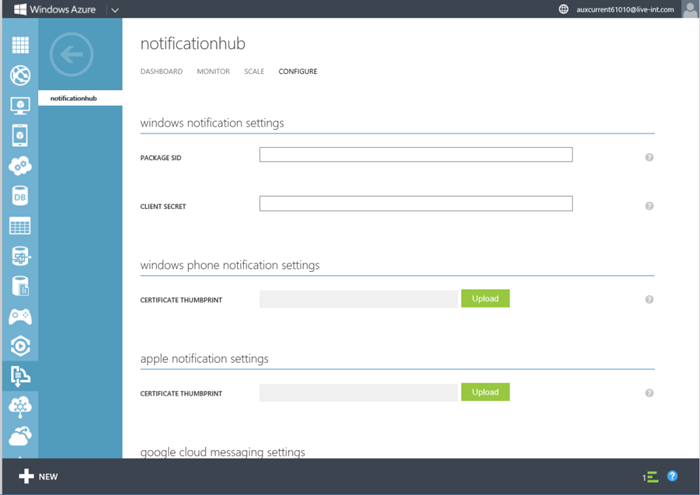
Task: Open help icon for Apple certificate
Action: (650, 393)
